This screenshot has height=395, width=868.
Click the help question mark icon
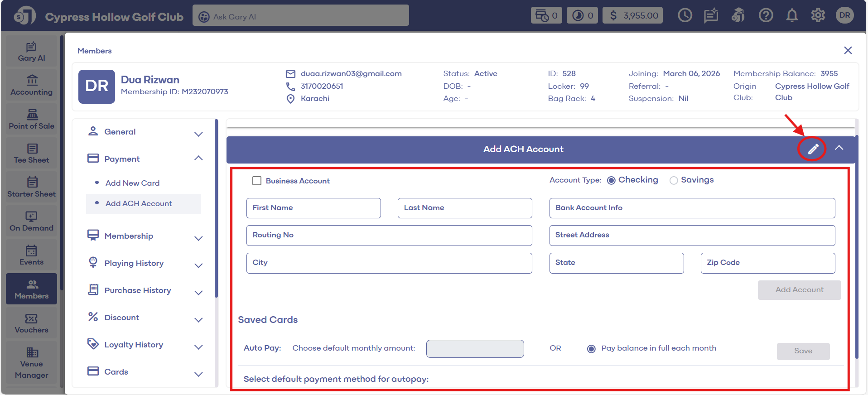766,16
